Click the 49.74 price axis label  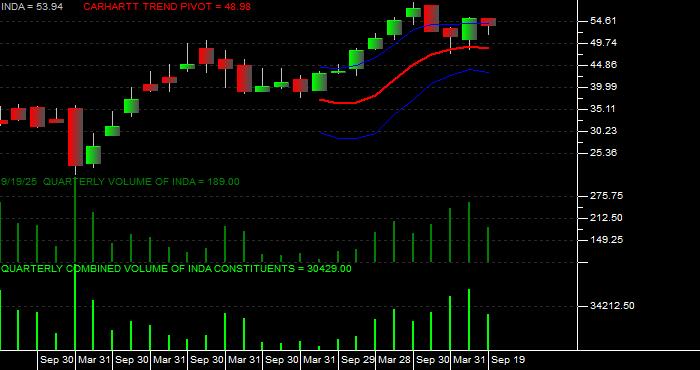pyautogui.click(x=603, y=42)
